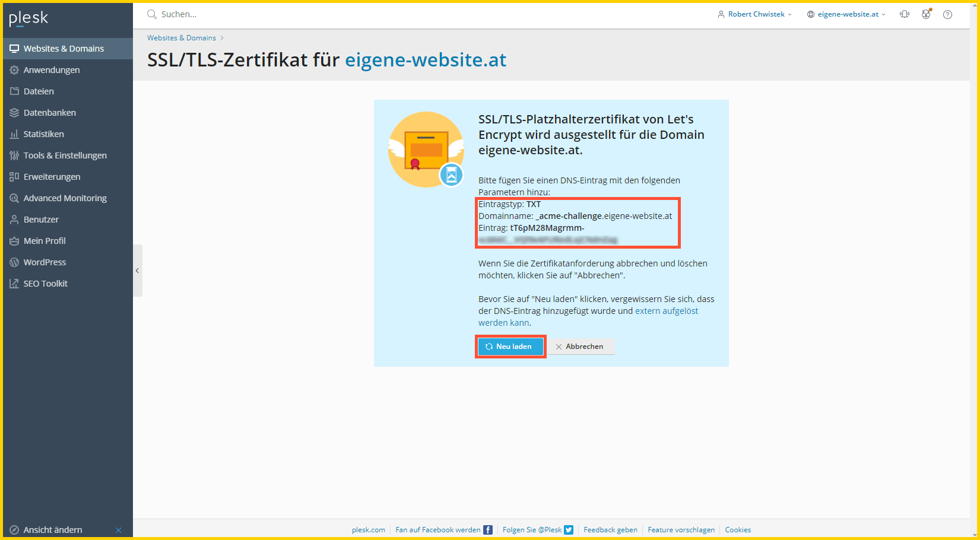Collapse the sidebar with the arrow handle
The width and height of the screenshot is (980, 540).
click(138, 271)
